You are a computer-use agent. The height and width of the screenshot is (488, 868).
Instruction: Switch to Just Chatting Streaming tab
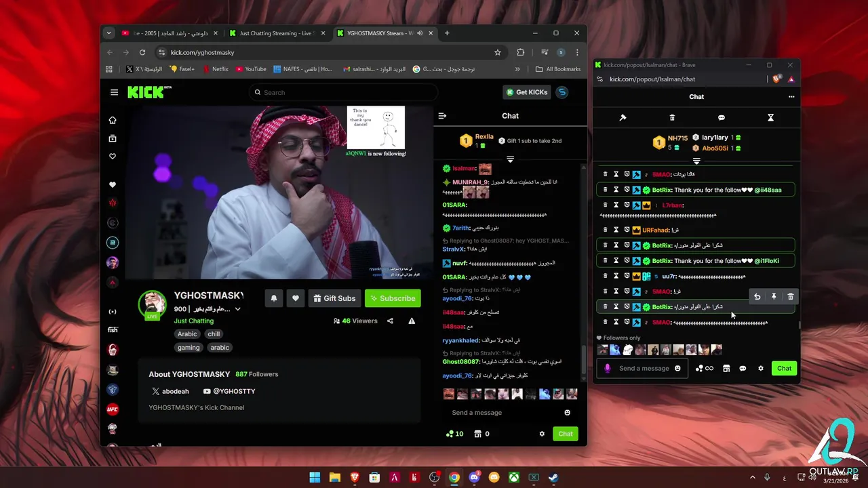click(x=277, y=33)
